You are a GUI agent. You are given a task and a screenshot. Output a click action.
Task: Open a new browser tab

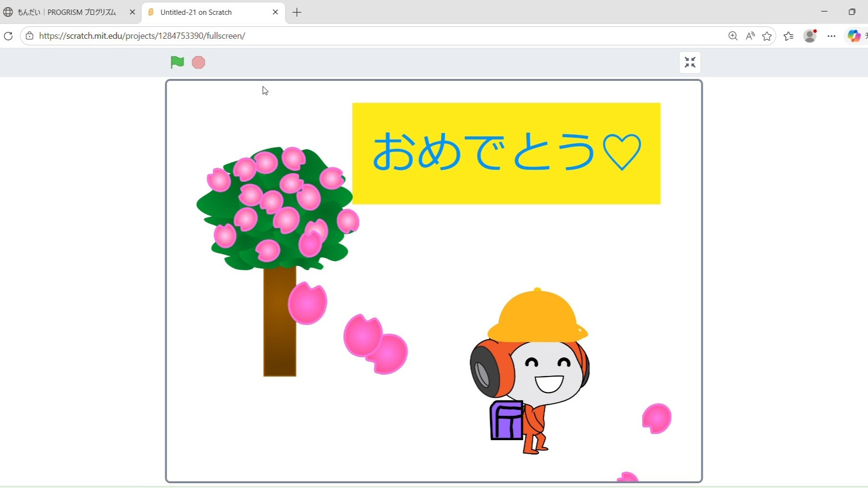[296, 12]
